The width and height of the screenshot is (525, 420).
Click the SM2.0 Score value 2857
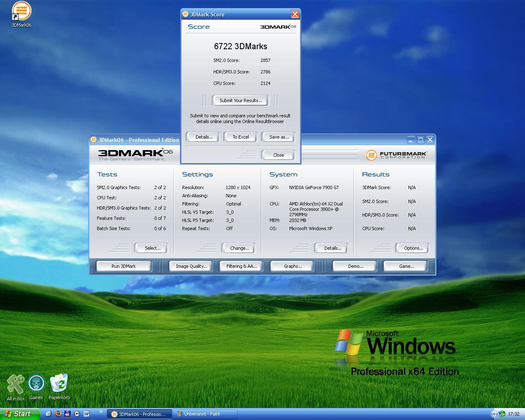(x=265, y=60)
